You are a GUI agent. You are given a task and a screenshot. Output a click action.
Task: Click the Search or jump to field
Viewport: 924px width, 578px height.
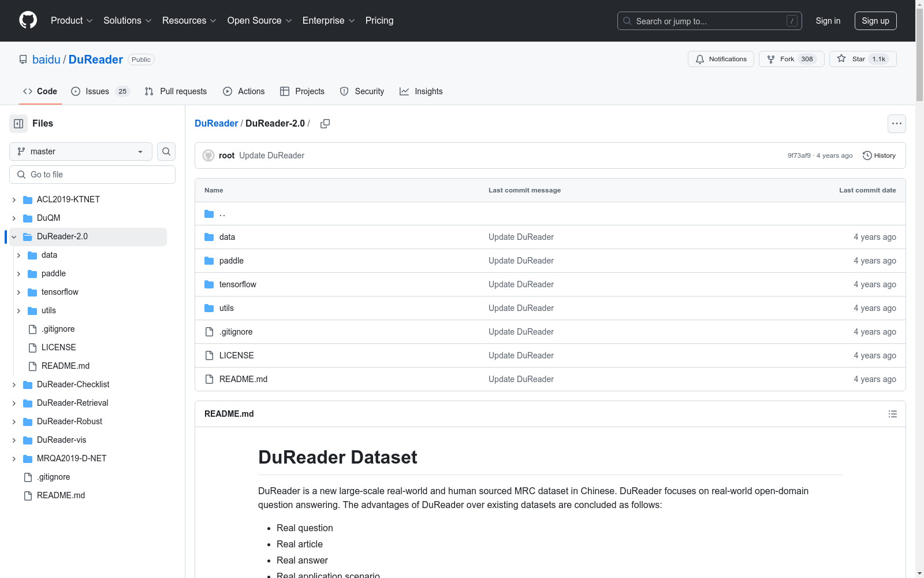point(710,21)
